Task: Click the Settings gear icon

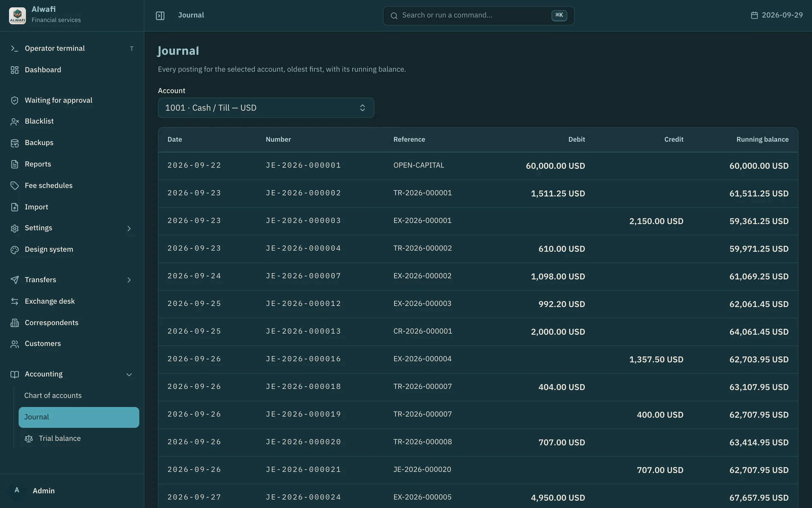Action: tap(14, 228)
